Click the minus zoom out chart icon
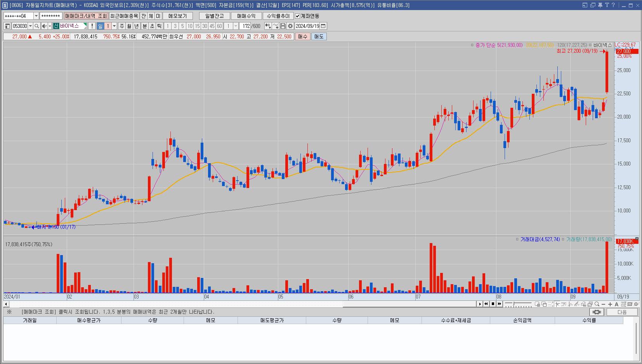642x364 pixels. coord(603,304)
